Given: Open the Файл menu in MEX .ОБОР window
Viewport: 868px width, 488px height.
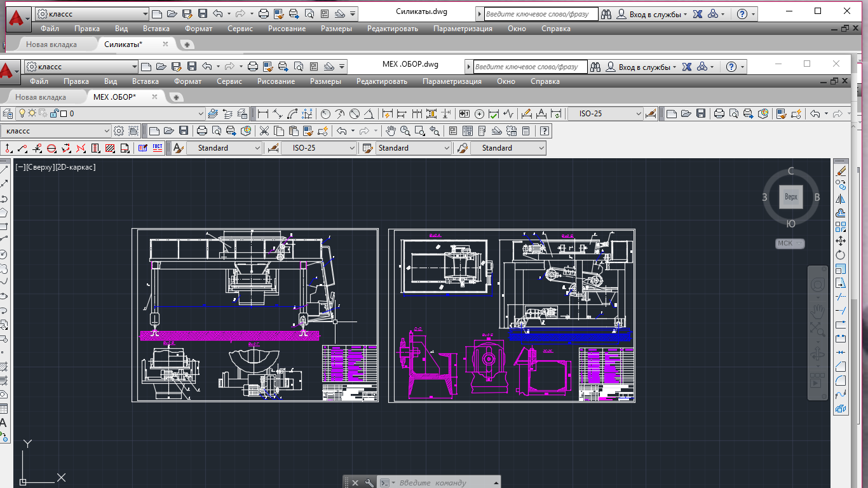Looking at the screenshot, I should click(39, 81).
